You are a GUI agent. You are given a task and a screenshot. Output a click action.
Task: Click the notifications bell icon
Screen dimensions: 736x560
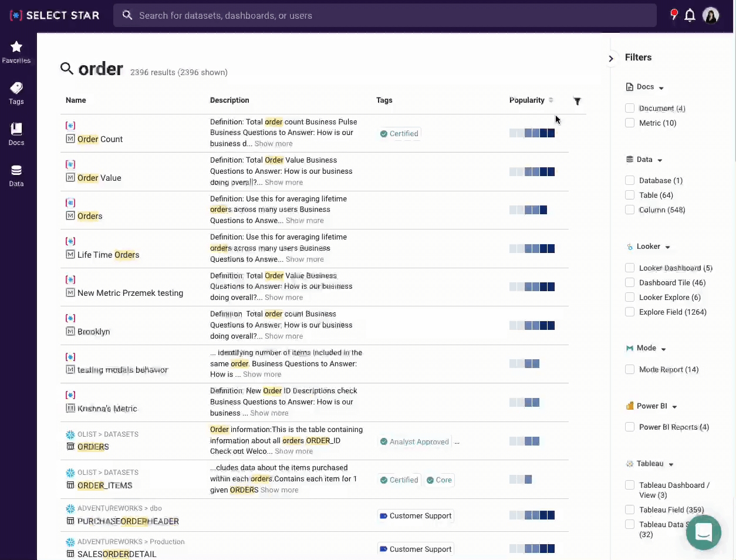pos(690,15)
